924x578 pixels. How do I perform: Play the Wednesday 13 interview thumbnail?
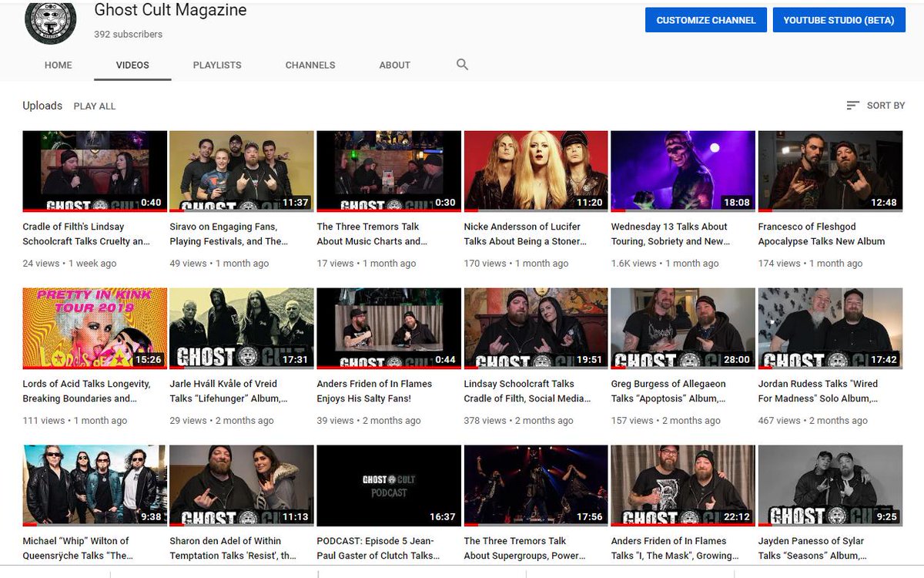click(682, 169)
